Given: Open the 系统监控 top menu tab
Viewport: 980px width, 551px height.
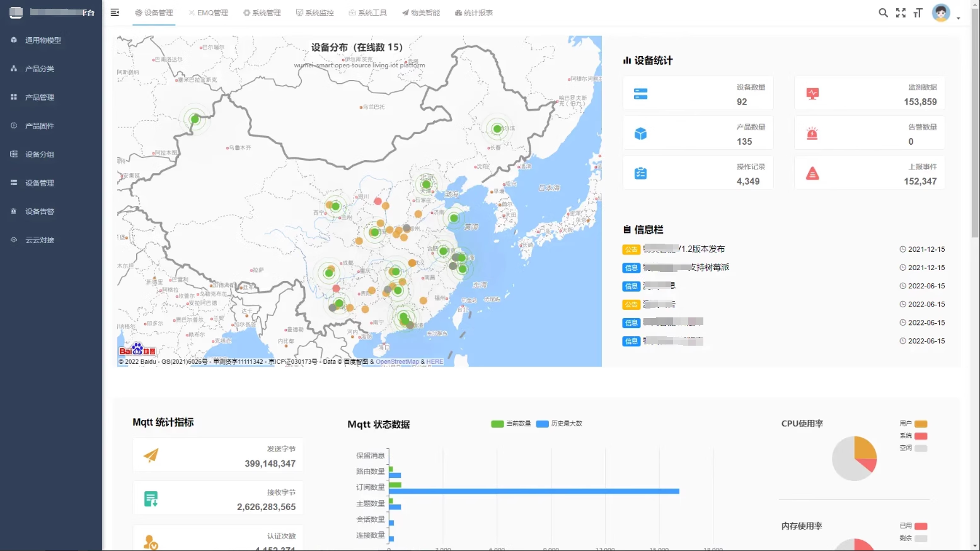Looking at the screenshot, I should click(314, 13).
